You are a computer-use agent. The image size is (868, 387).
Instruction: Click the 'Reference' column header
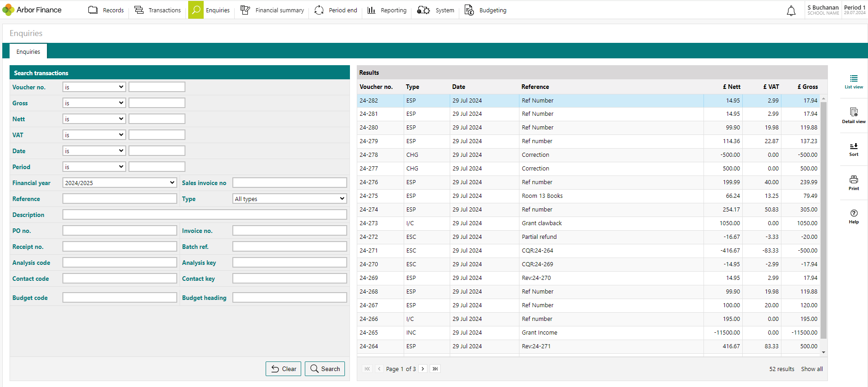[535, 87]
